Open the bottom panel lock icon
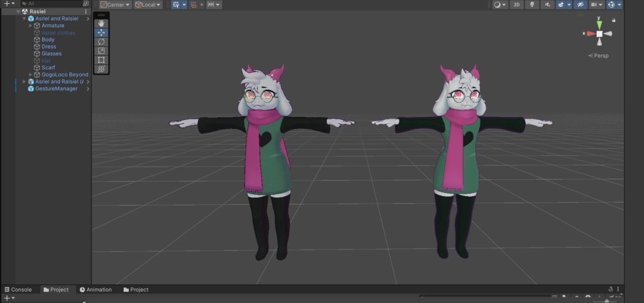The width and height of the screenshot is (644, 303). tap(611, 289)
